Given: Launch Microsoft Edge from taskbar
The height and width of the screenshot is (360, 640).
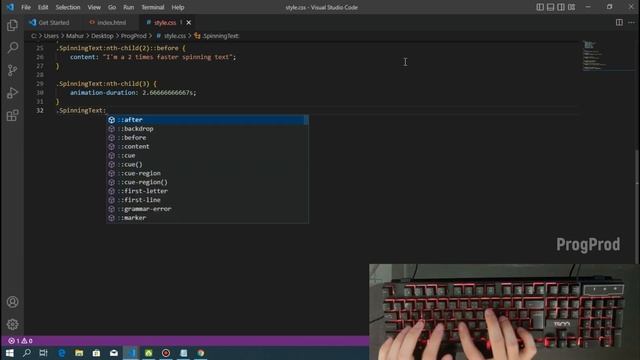Looking at the screenshot, I should (62, 353).
